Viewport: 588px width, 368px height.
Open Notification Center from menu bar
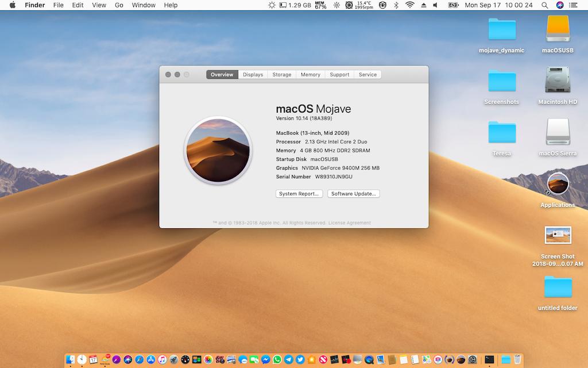pyautogui.click(x=573, y=5)
